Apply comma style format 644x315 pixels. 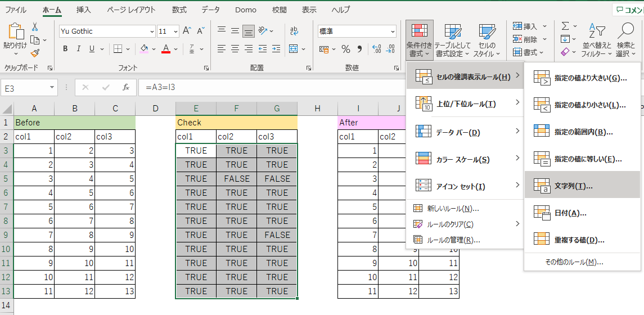[x=359, y=49]
